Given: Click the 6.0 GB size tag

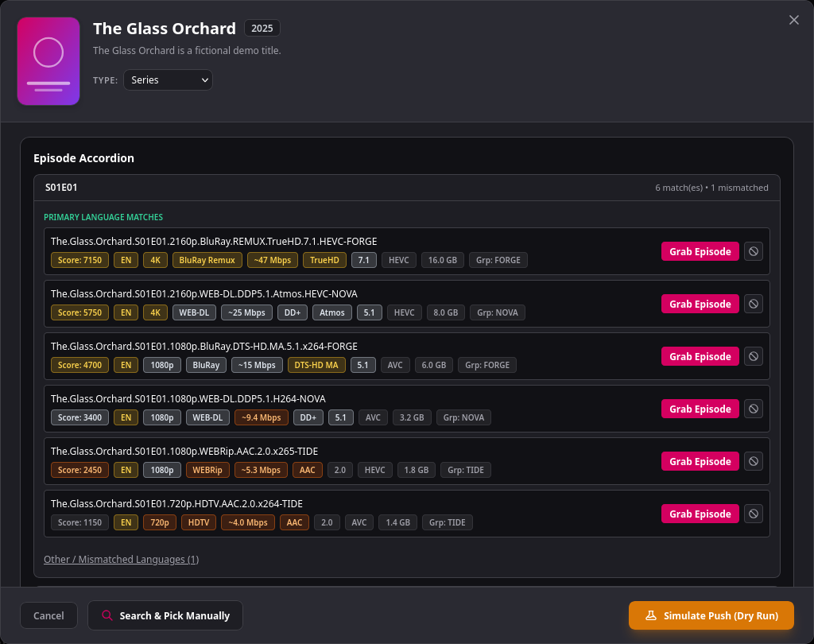Looking at the screenshot, I should click(434, 365).
